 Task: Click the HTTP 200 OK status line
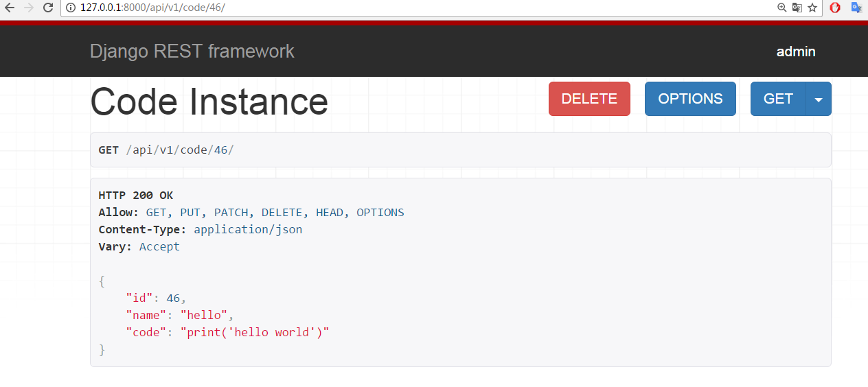click(136, 196)
